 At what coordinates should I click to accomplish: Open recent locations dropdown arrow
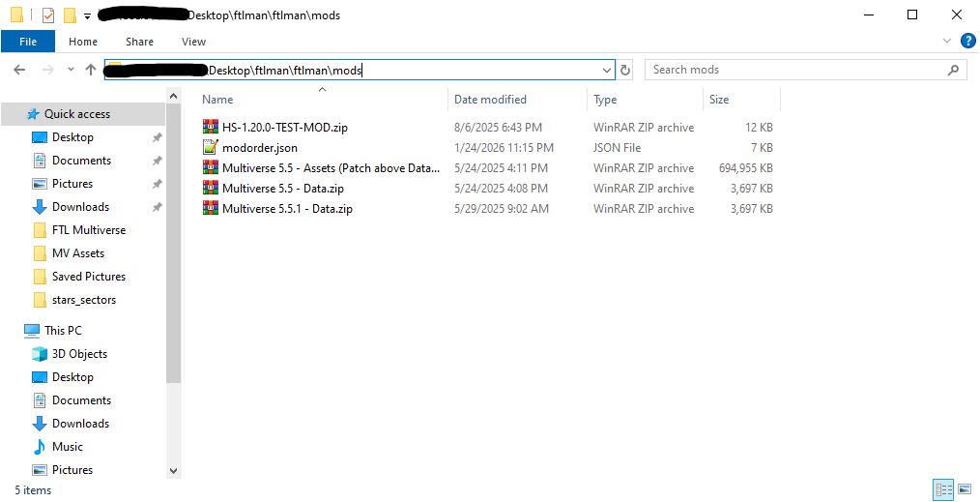pos(71,70)
